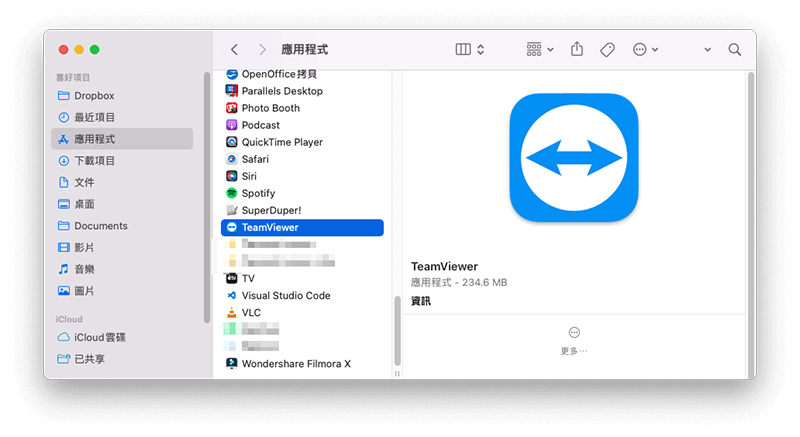Viewport: 800px width, 437px height.
Task: Select Wondershare Filmora X in the list
Action: tap(302, 364)
